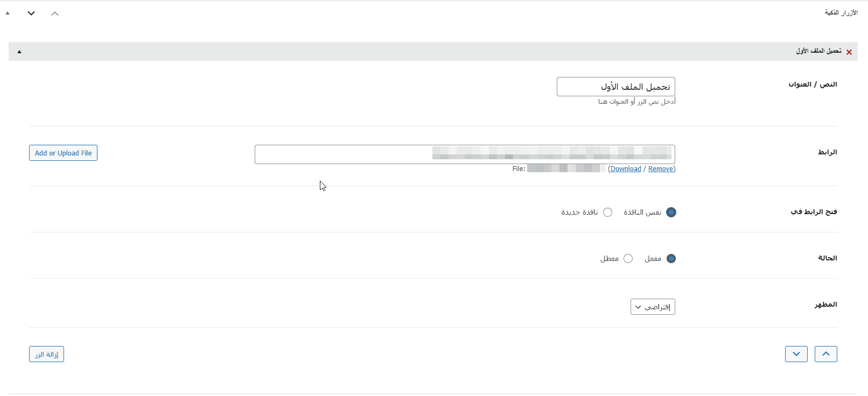Keep نفس النافذة selected by clicking its radio
The image size is (868, 396).
pyautogui.click(x=671, y=212)
